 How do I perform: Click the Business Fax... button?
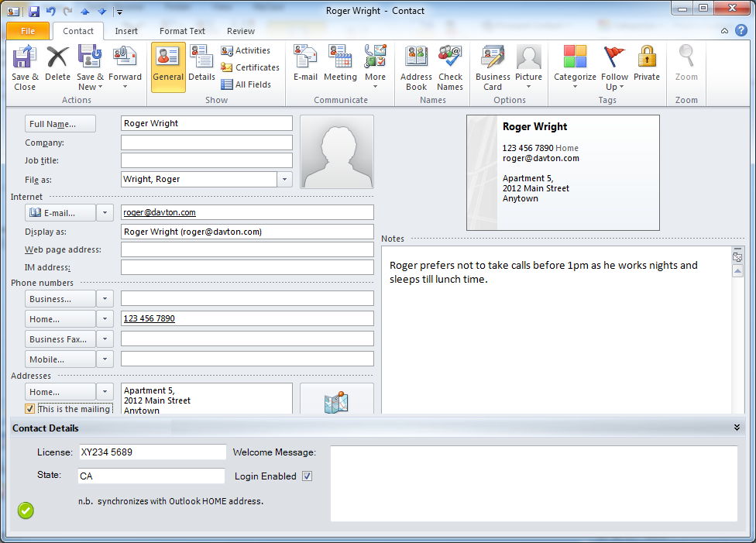tap(60, 339)
